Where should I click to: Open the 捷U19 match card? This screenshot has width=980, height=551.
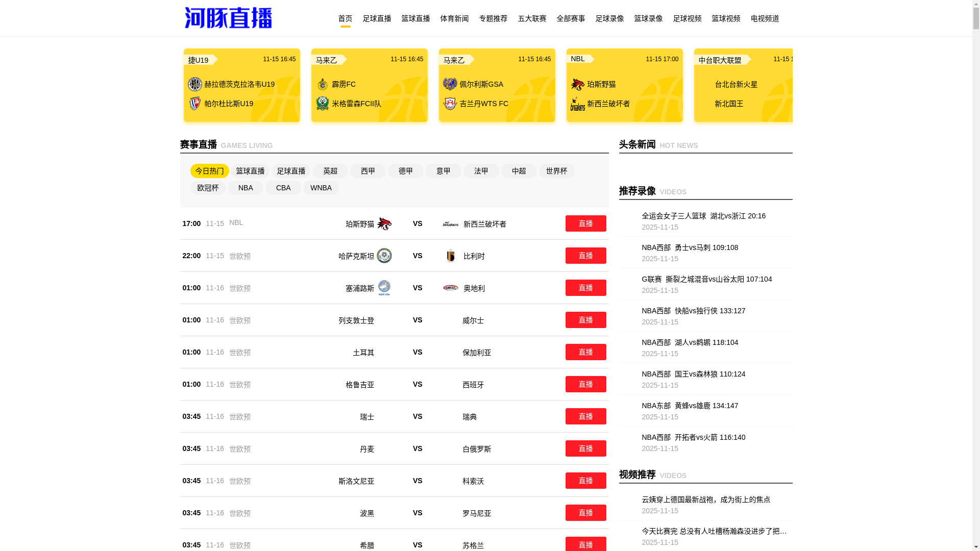(241, 85)
